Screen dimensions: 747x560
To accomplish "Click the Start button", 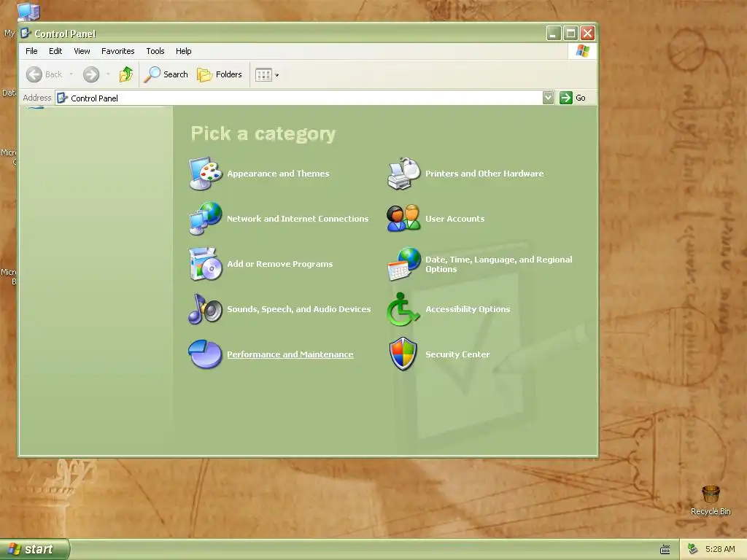I will click(x=34, y=549).
